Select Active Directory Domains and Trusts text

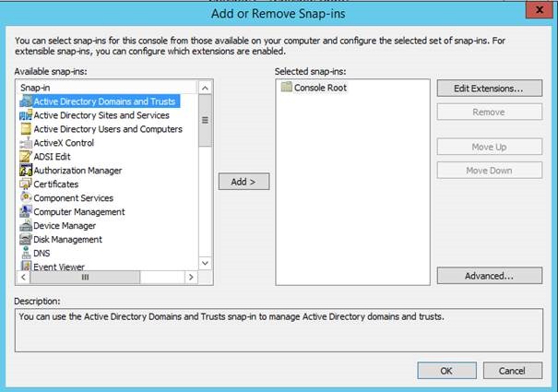coord(104,101)
